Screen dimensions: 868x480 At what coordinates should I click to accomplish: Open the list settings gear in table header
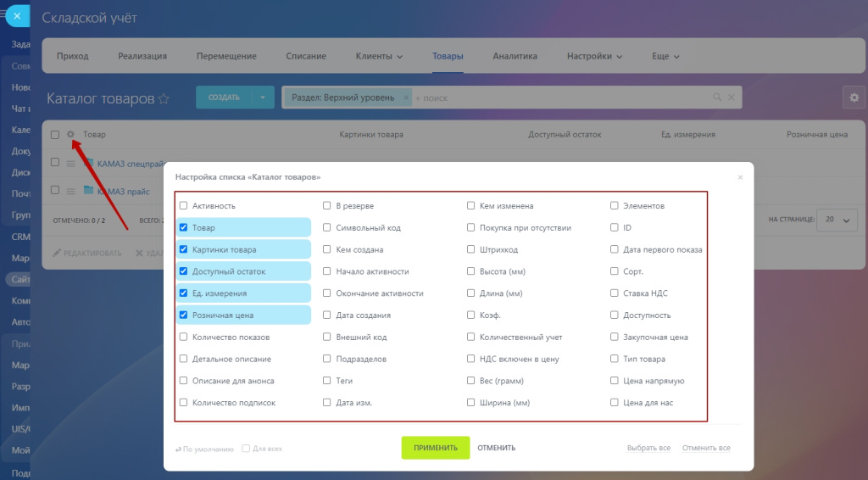coord(70,135)
